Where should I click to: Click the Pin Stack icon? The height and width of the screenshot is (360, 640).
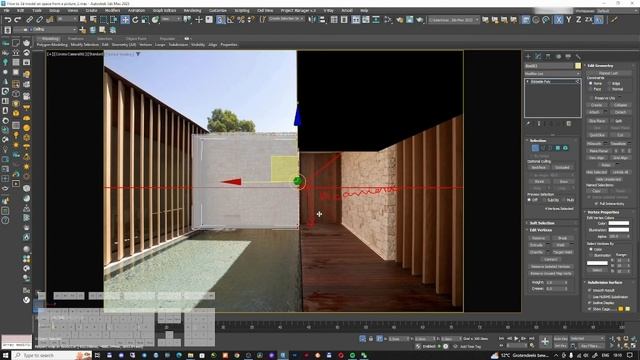[x=528, y=124]
